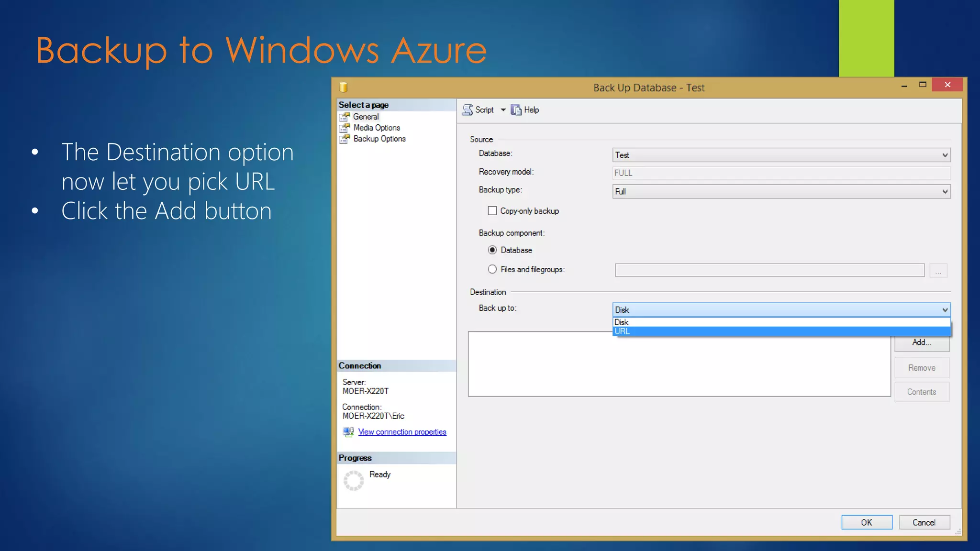Click the Recovery model field showing FULL
The height and width of the screenshot is (551, 980).
coord(781,173)
